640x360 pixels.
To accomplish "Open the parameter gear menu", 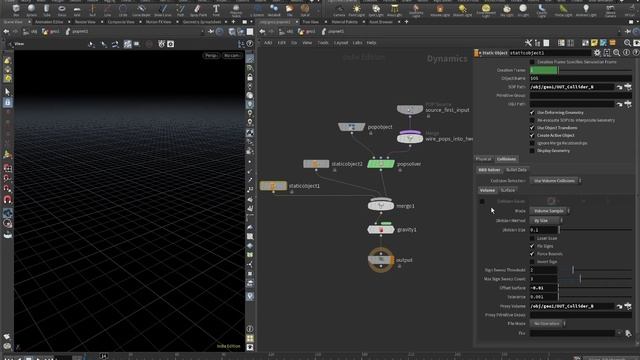I will pos(597,53).
